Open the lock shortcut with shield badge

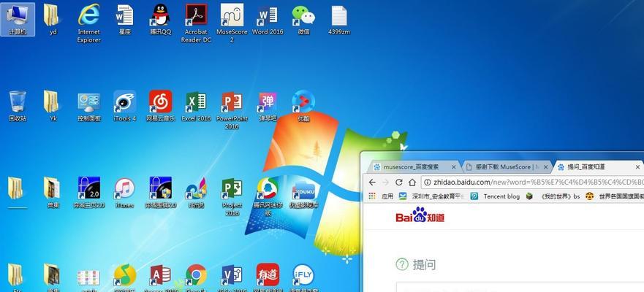tap(161, 192)
